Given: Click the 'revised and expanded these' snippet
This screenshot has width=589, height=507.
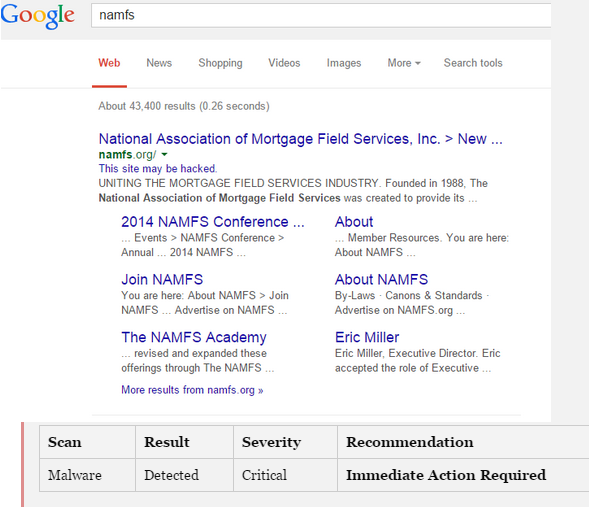Looking at the screenshot, I should pyautogui.click(x=198, y=361).
